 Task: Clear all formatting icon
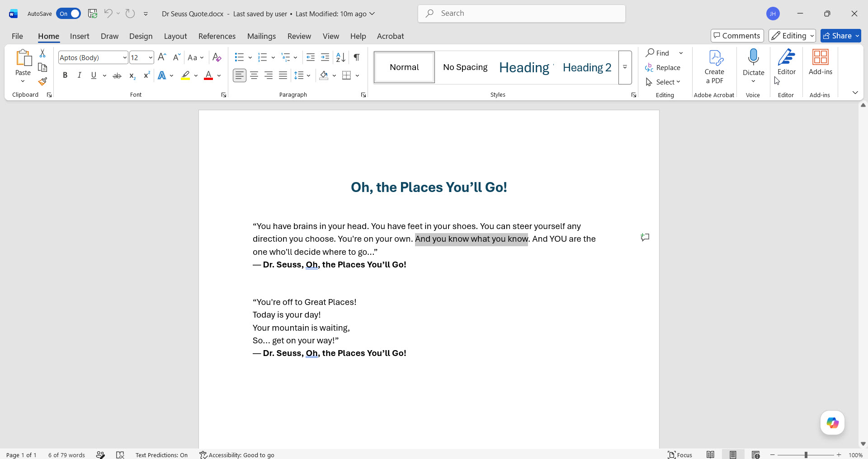(217, 57)
